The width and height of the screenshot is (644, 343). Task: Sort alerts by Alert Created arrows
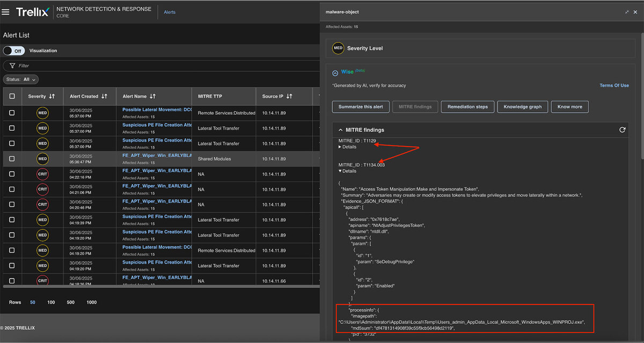point(104,96)
